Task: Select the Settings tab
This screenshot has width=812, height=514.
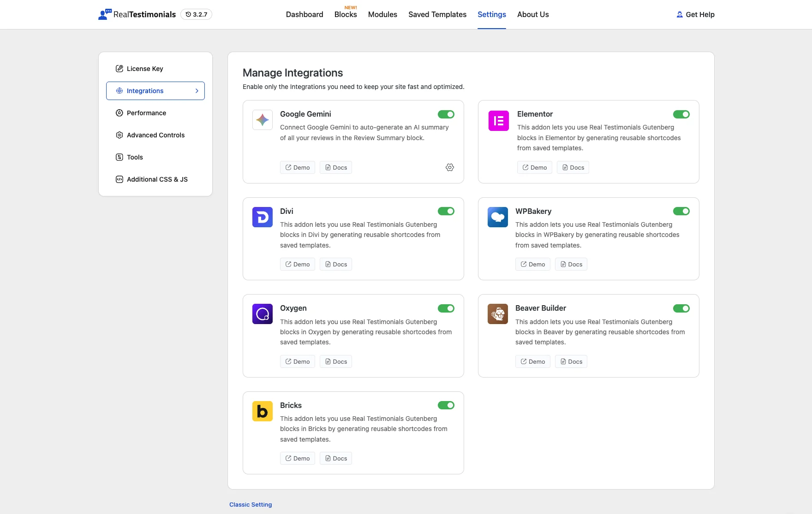Action: 492,14
